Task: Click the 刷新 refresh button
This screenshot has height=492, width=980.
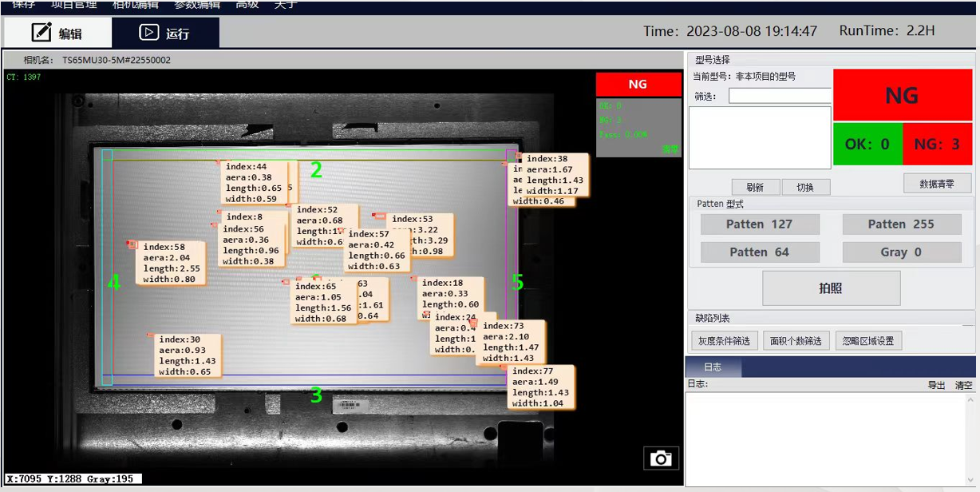Action: click(x=755, y=187)
